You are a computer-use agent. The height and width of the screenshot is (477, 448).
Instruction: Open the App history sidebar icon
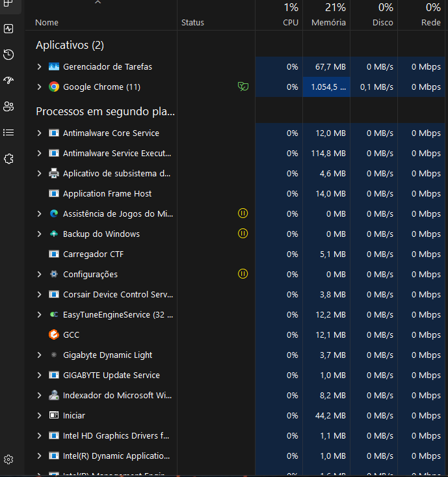[x=8, y=55]
